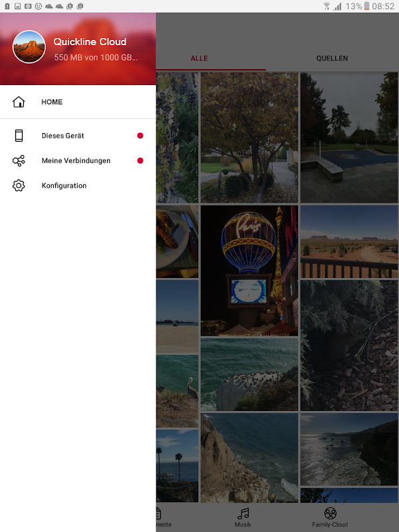The image size is (399, 532).
Task: Open the desert mesa landscape photo
Action: click(349, 241)
